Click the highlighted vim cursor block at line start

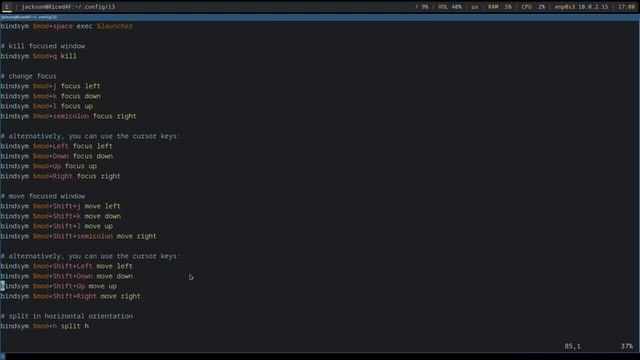tap(2, 286)
